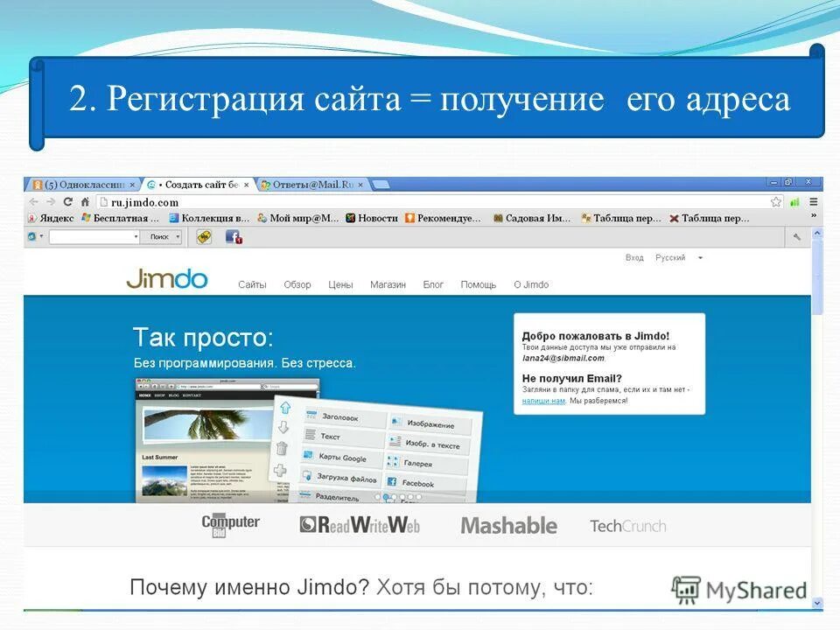Image resolution: width=840 pixels, height=630 pixels.
Task: Click the Facebook toolbar icon
Action: [234, 237]
